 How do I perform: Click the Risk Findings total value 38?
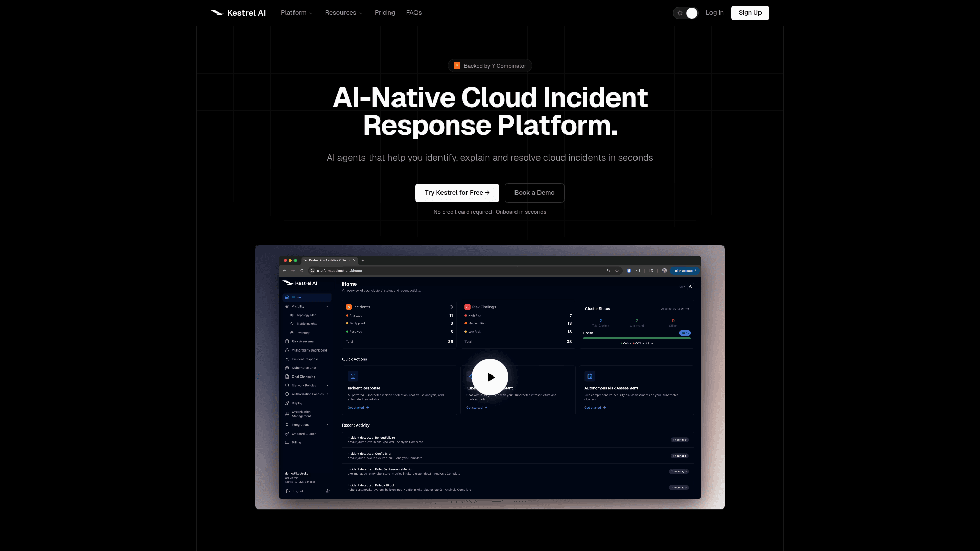[569, 342]
